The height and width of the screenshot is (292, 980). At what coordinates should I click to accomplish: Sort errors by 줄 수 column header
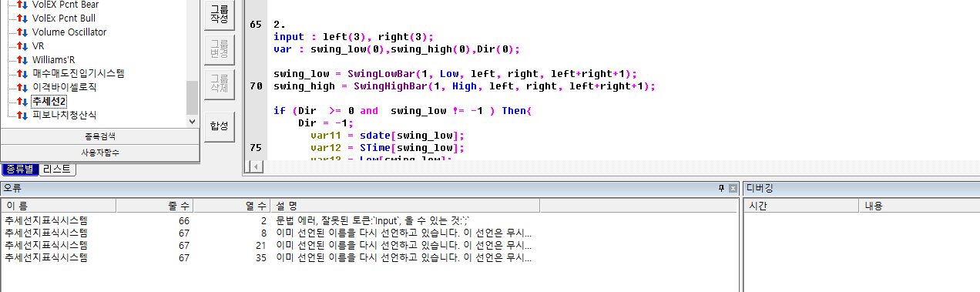[x=154, y=206]
